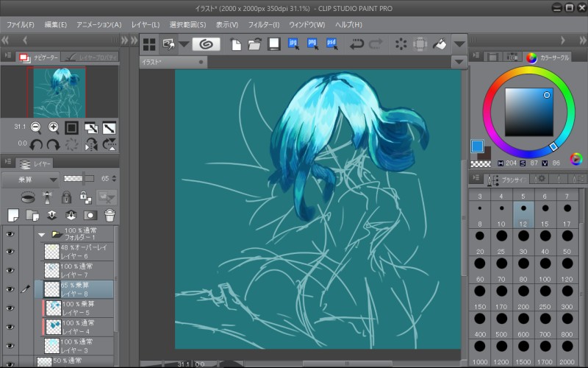Image resolution: width=588 pixels, height=368 pixels.
Task: Expand the command bar overflow arrow at far right
Action: (x=459, y=44)
